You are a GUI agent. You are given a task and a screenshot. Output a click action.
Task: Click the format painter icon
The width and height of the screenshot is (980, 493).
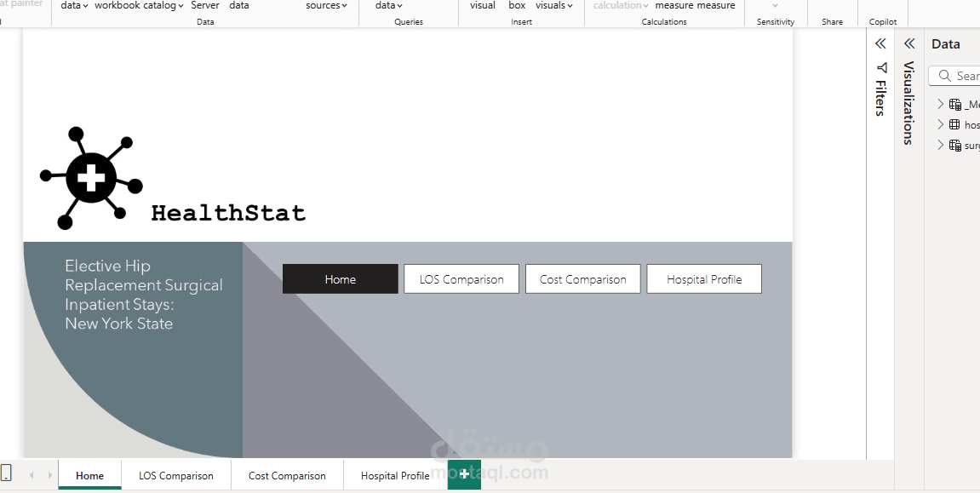pos(23,3)
